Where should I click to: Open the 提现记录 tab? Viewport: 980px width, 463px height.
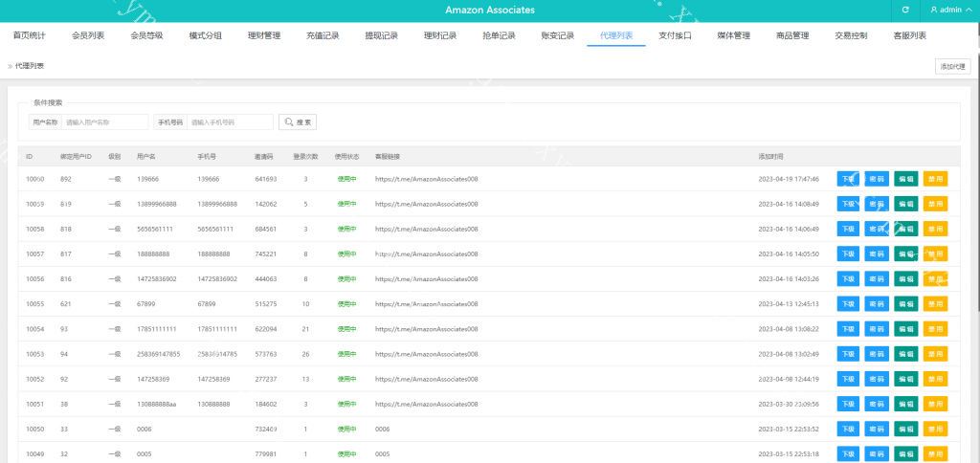click(382, 35)
